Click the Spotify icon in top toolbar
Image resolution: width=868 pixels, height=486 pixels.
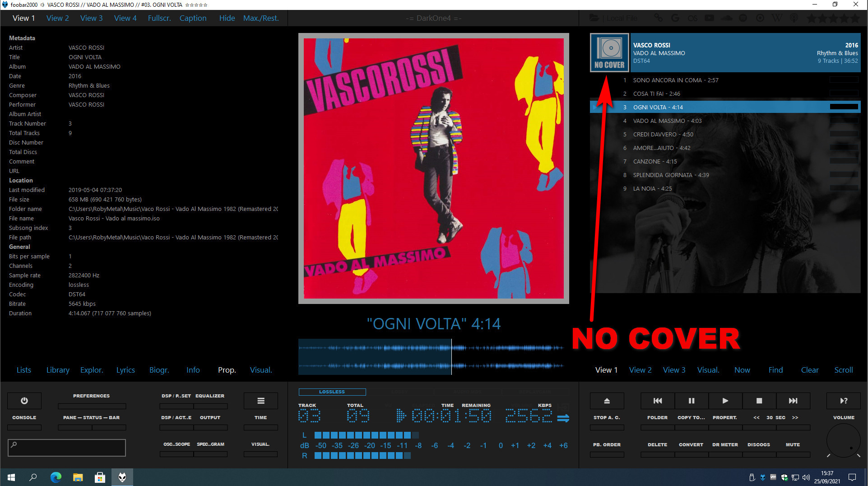tap(743, 18)
